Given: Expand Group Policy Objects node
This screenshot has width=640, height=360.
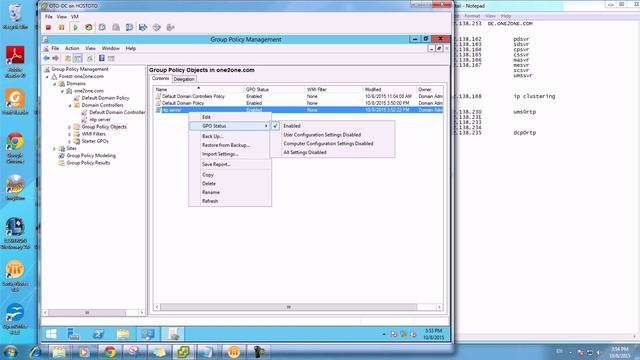Looking at the screenshot, I should (x=70, y=127).
